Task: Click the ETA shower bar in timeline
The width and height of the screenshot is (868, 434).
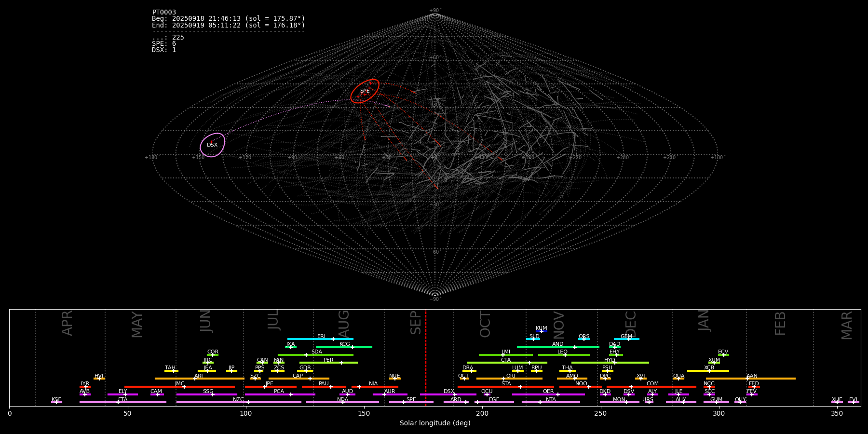Action: click(123, 402)
